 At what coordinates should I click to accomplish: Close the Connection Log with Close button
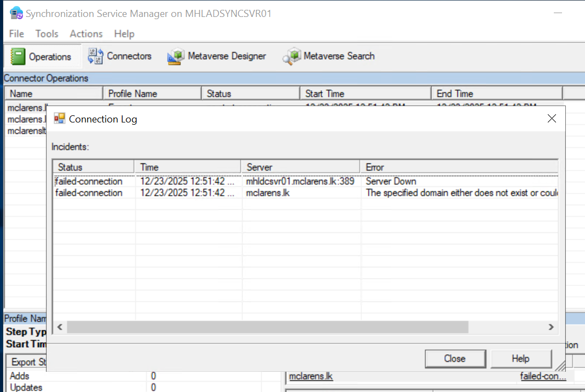click(x=455, y=359)
